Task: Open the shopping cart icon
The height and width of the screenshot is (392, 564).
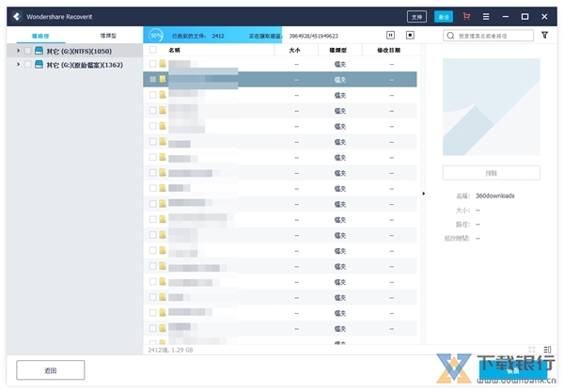Action: point(466,17)
